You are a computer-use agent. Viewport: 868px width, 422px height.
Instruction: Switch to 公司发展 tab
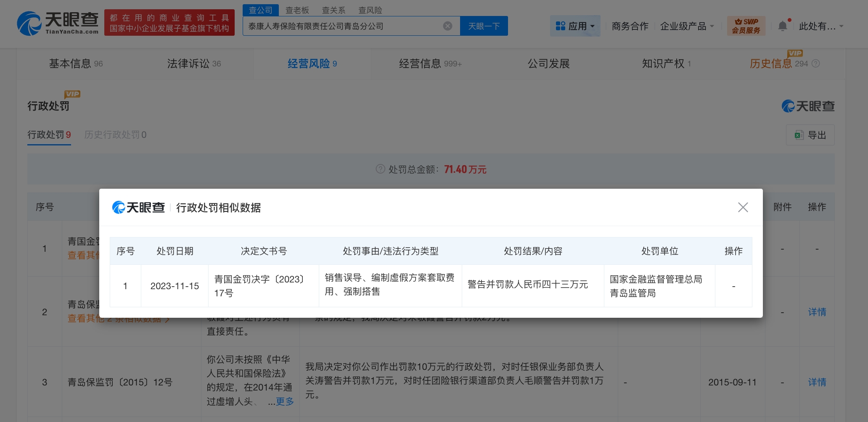548,63
